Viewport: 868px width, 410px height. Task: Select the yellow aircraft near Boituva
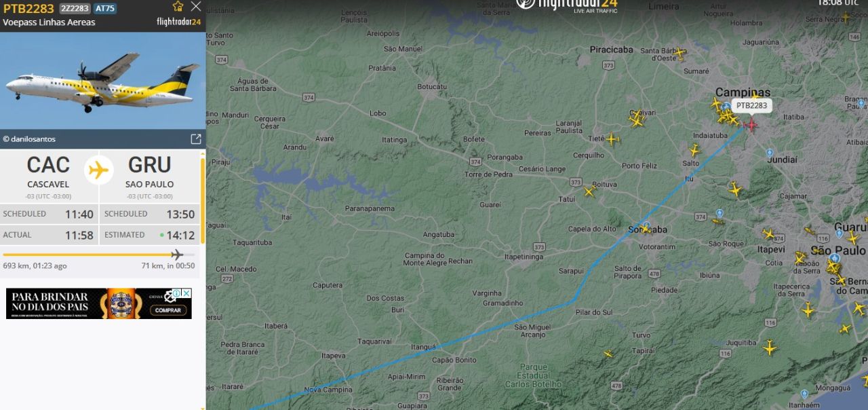[x=589, y=191]
